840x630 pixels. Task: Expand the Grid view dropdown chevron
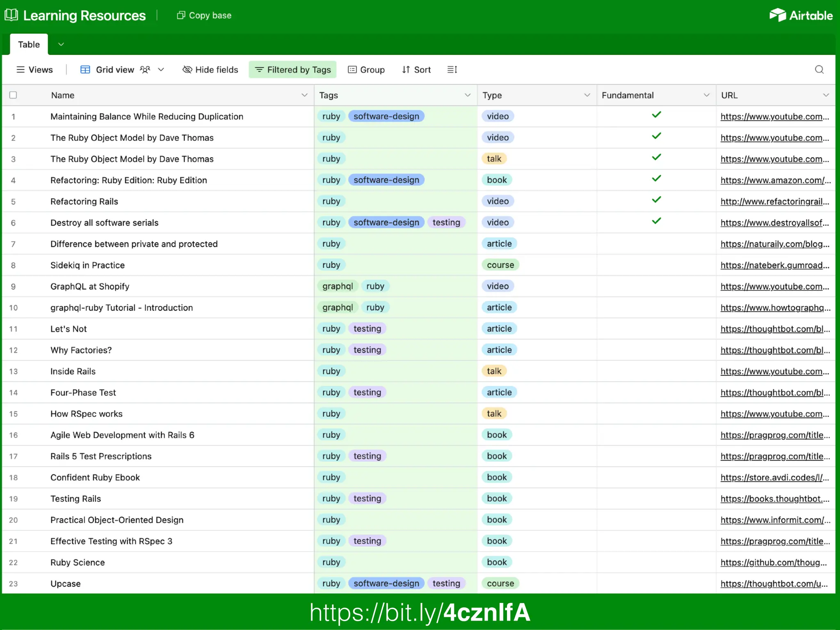pyautogui.click(x=161, y=70)
